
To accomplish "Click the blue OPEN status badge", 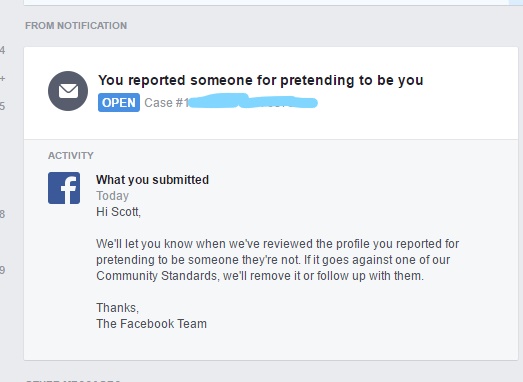I will pyautogui.click(x=119, y=102).
